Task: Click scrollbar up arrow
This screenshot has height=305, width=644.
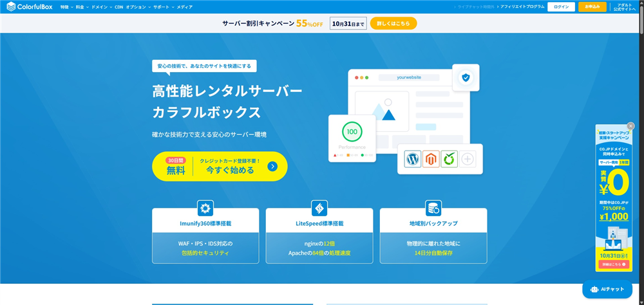Action: coord(641,2)
